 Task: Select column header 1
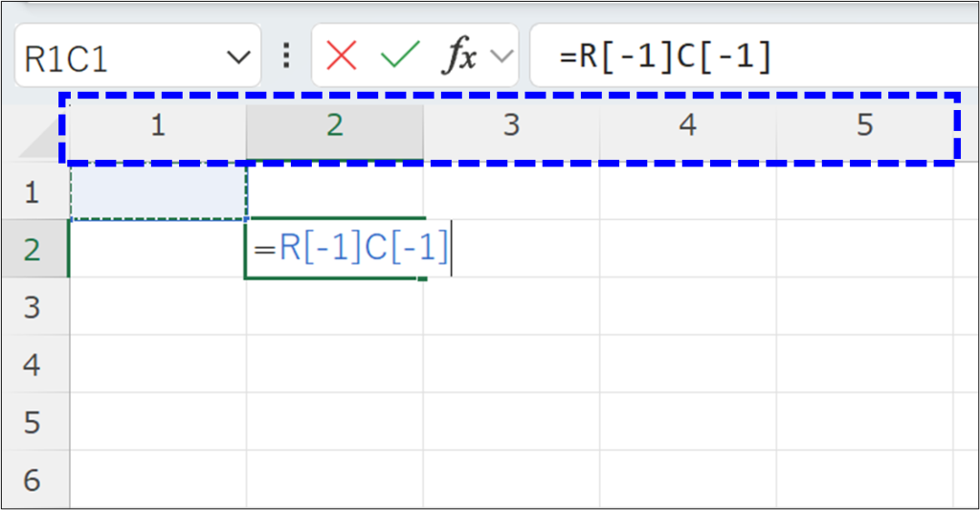[x=158, y=125]
